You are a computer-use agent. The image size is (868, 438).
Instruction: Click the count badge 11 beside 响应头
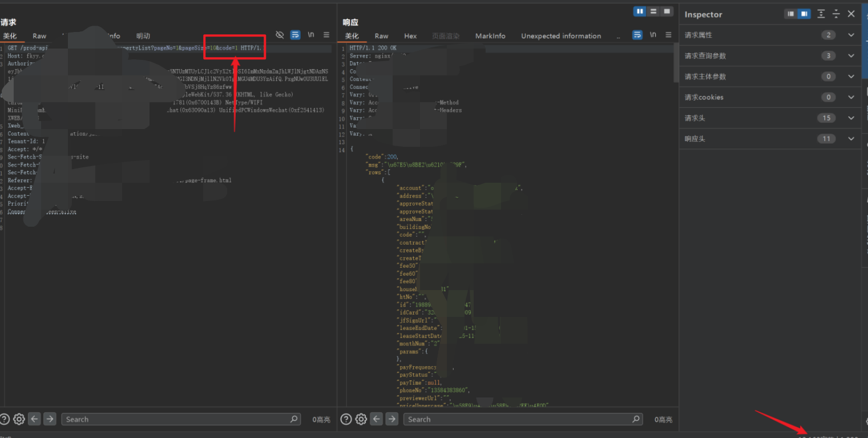[x=826, y=139]
